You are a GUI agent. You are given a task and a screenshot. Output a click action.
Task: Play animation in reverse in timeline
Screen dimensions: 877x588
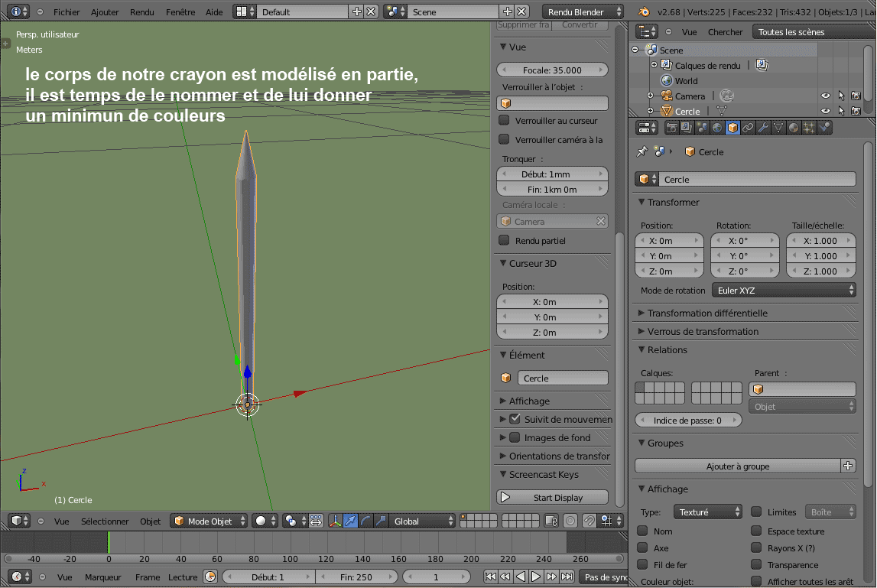click(521, 577)
